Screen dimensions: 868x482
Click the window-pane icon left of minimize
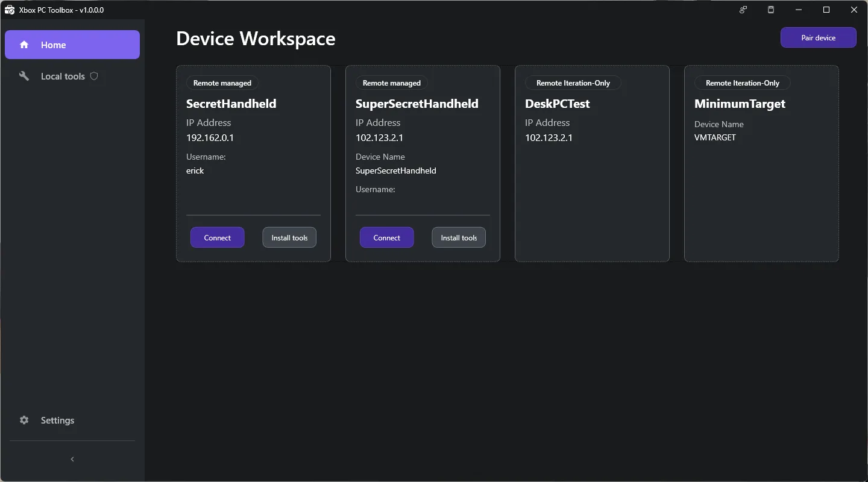(771, 10)
